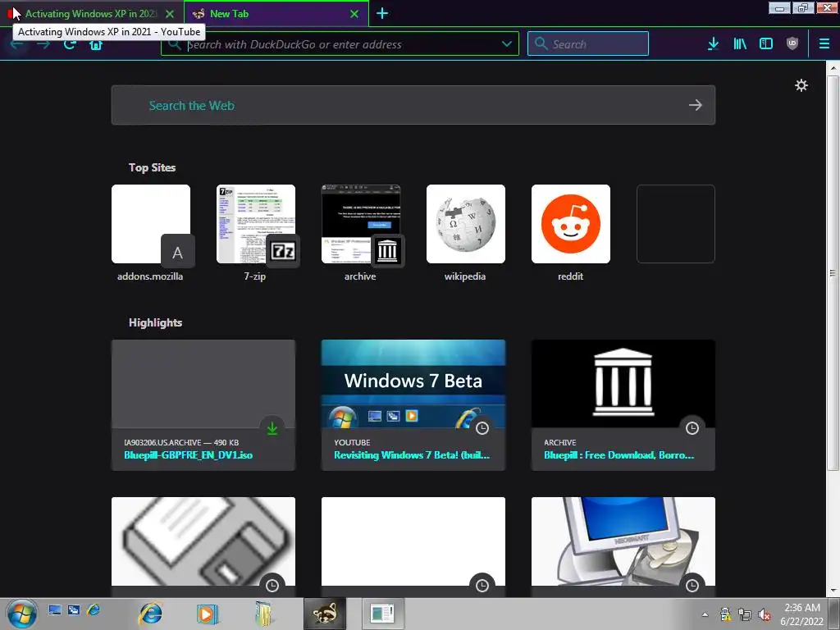Click Show Desktop quick launch icon
The width and height of the screenshot is (840, 630).
click(x=55, y=609)
